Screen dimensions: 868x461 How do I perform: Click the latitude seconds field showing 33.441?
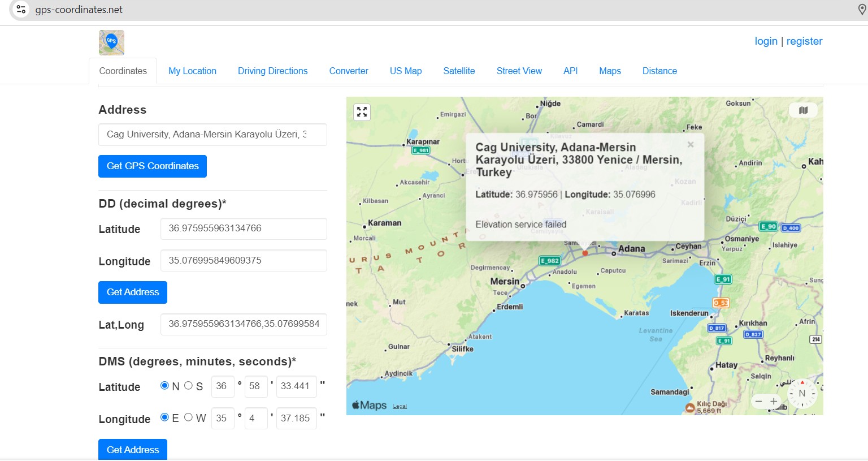tap(297, 386)
